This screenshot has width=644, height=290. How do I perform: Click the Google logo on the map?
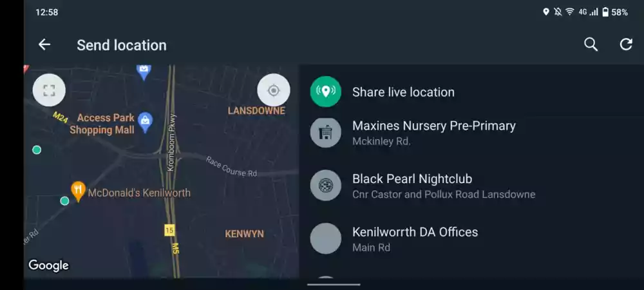[48, 266]
